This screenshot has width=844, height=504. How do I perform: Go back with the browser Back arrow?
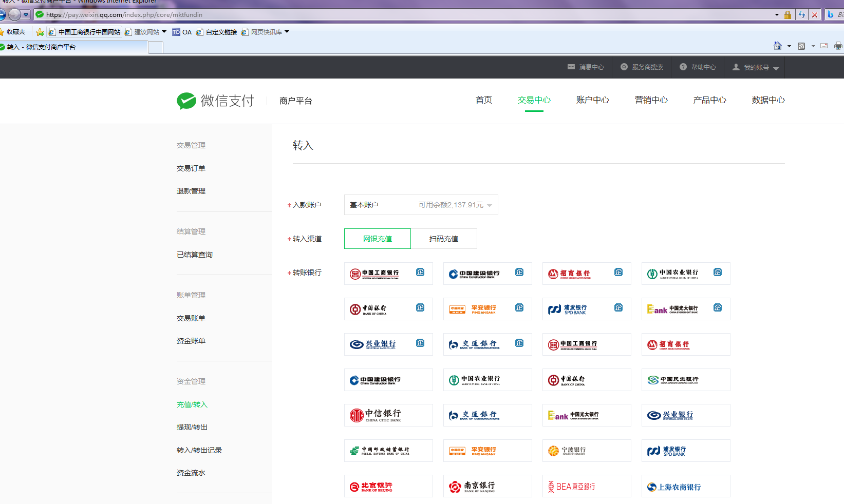[2, 14]
